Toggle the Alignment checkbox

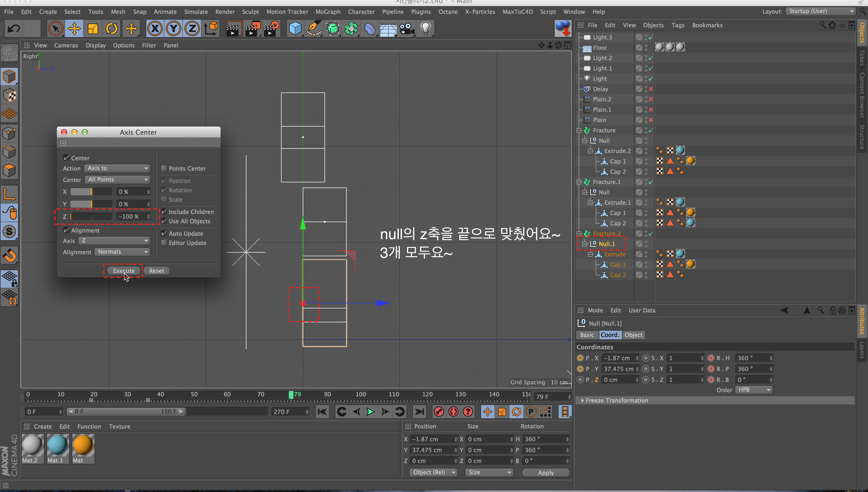pos(66,230)
